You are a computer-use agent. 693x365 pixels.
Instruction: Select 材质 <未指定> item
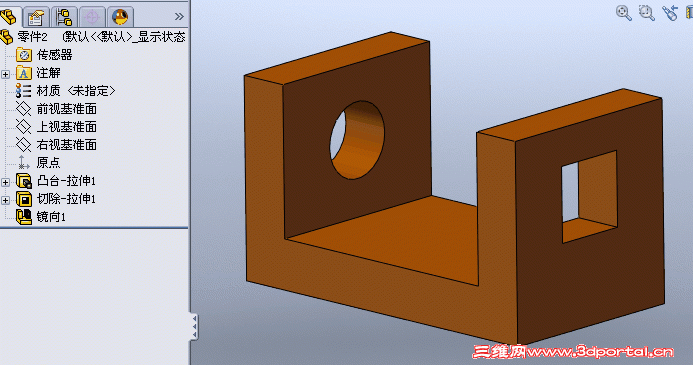coord(76,91)
